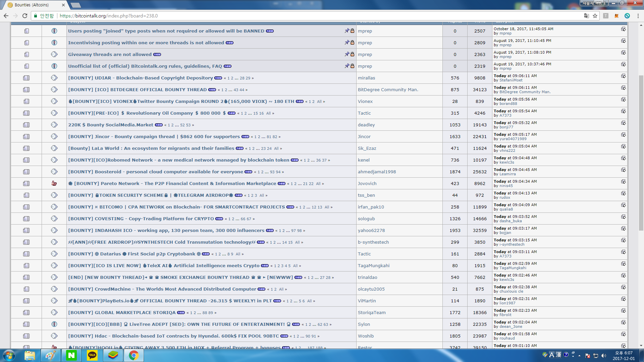Open the TOKEN SECURITY SCHEME thread
The width and height of the screenshot is (644, 362).
151,195
